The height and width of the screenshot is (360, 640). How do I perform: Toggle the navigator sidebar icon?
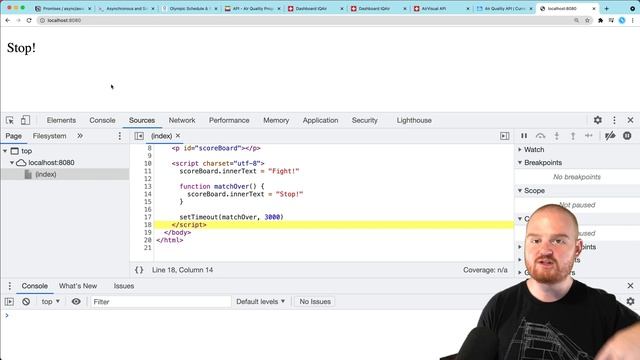[x=139, y=136]
